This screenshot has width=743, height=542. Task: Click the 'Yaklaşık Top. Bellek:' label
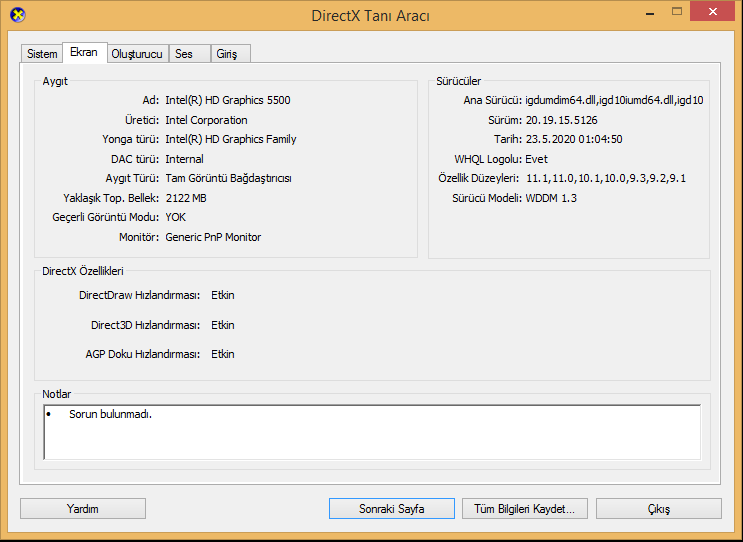[x=111, y=198]
